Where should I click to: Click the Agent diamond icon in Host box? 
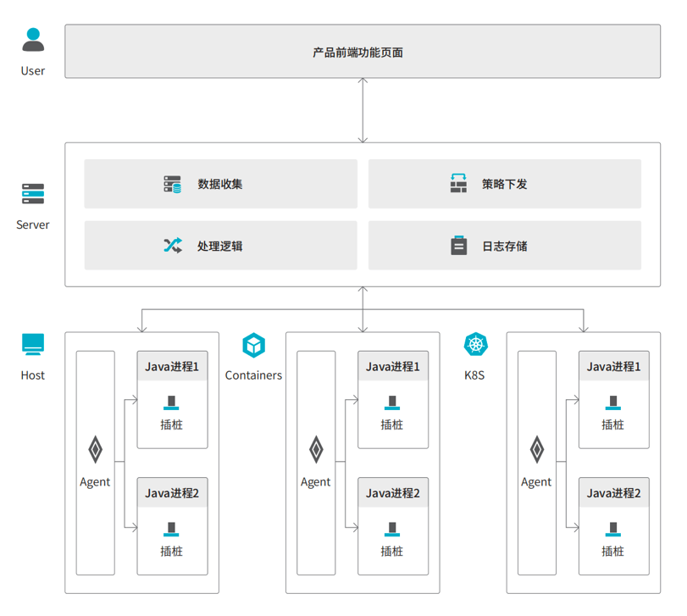click(x=96, y=450)
